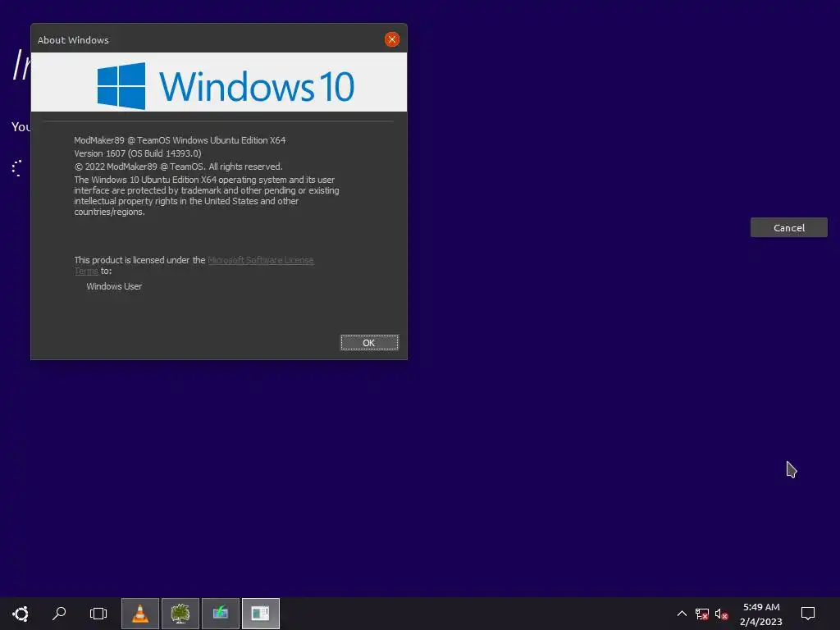Close the About Windows dialog
The image size is (840, 630).
tap(391, 39)
